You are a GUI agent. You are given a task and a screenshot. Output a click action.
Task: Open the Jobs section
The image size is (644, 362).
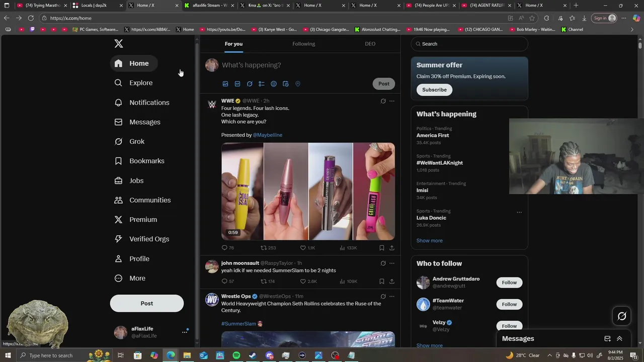click(129, 180)
